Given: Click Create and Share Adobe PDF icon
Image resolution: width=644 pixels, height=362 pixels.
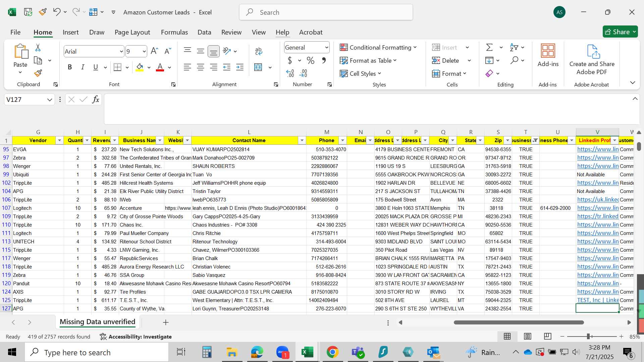Looking at the screenshot, I should click(x=593, y=51).
